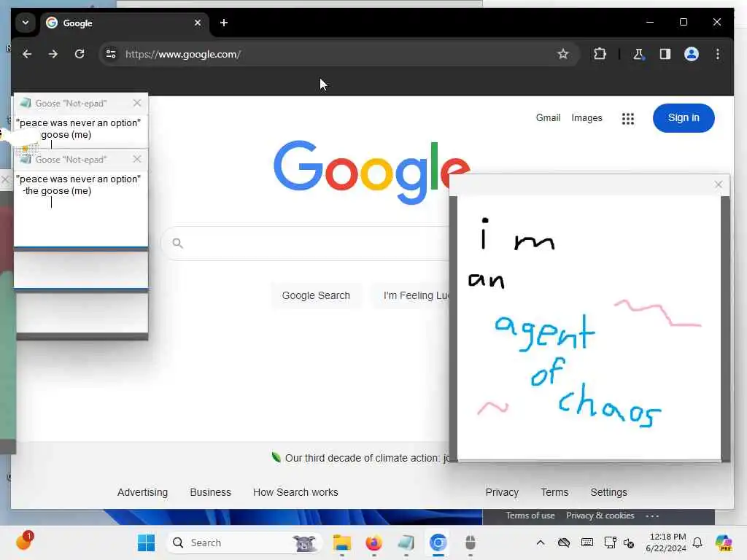Open Gmail link
This screenshot has width=747, height=560.
coord(548,117)
